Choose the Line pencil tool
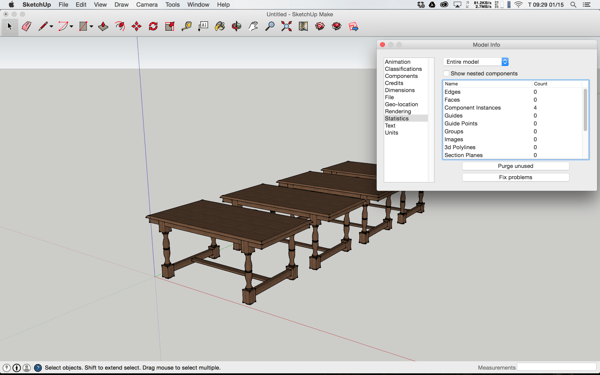The width and height of the screenshot is (600, 375). (x=43, y=26)
